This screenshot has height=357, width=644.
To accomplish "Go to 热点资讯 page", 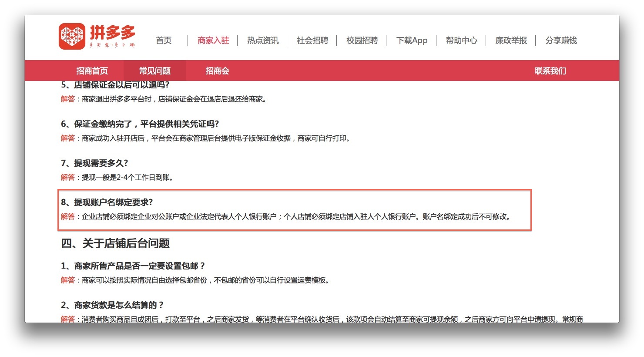I will coord(263,40).
